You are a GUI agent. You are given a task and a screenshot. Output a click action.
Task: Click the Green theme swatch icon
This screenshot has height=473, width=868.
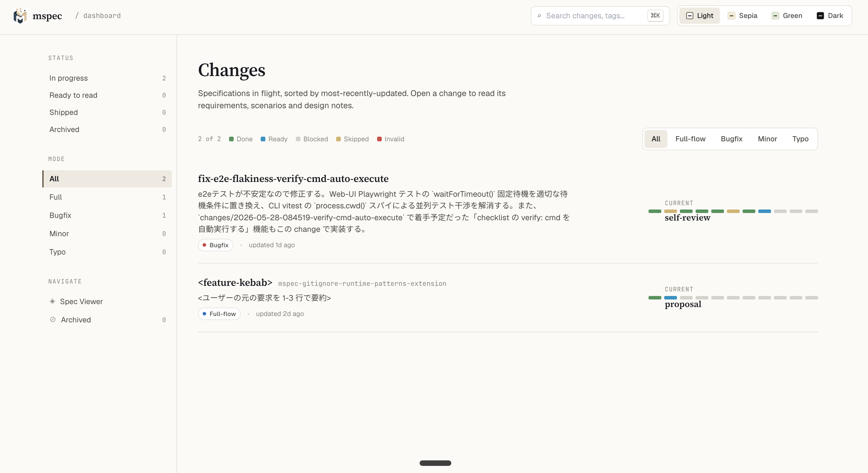click(775, 16)
